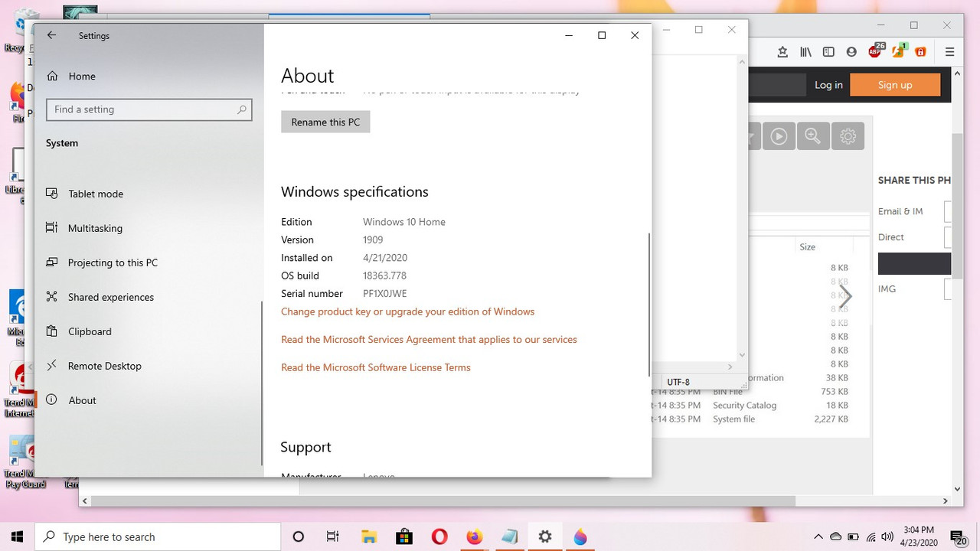Open Task View on taskbar
980x551 pixels.
pos(332,536)
